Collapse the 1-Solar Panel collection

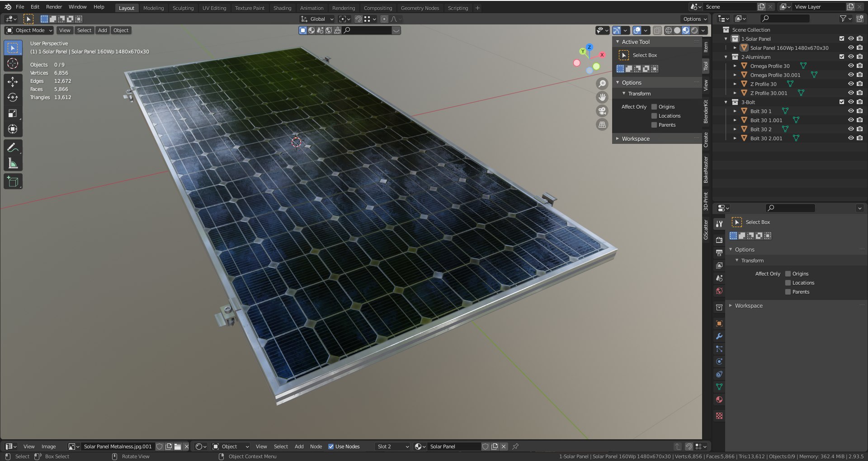pyautogui.click(x=726, y=39)
